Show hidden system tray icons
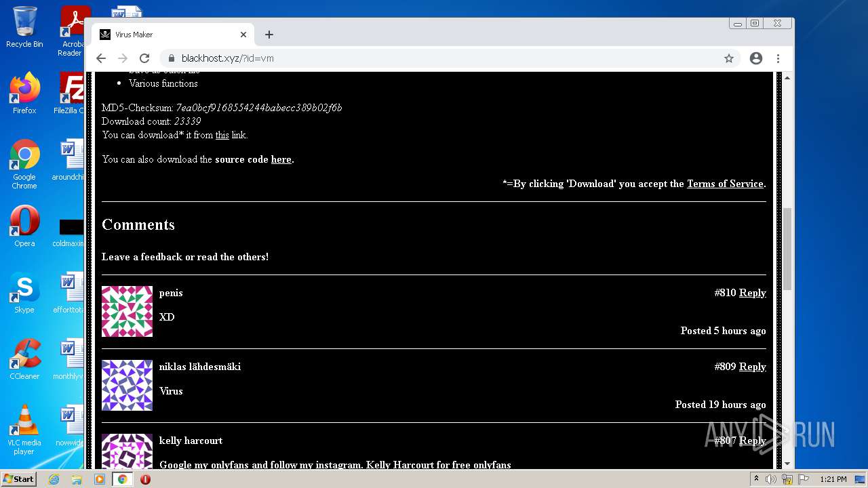 [756, 479]
